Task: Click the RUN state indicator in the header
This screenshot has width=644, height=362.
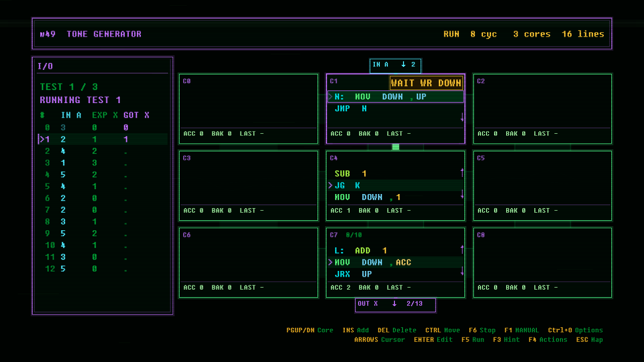Action: (x=451, y=34)
